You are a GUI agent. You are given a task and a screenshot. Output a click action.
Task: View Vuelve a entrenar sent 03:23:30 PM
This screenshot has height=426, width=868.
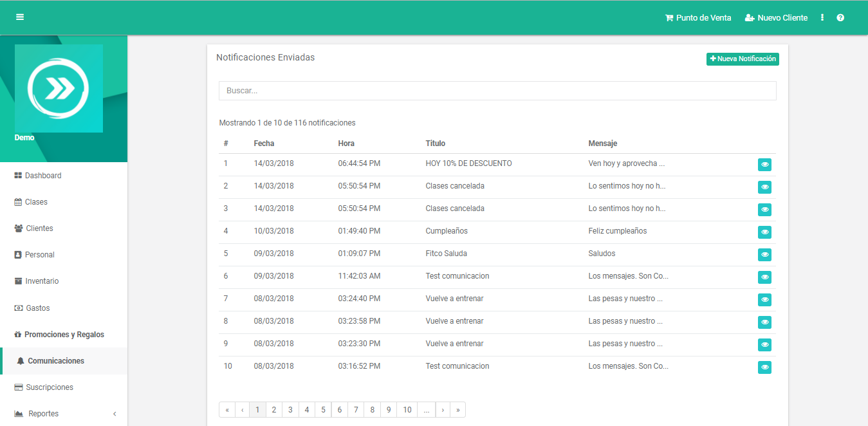point(764,345)
